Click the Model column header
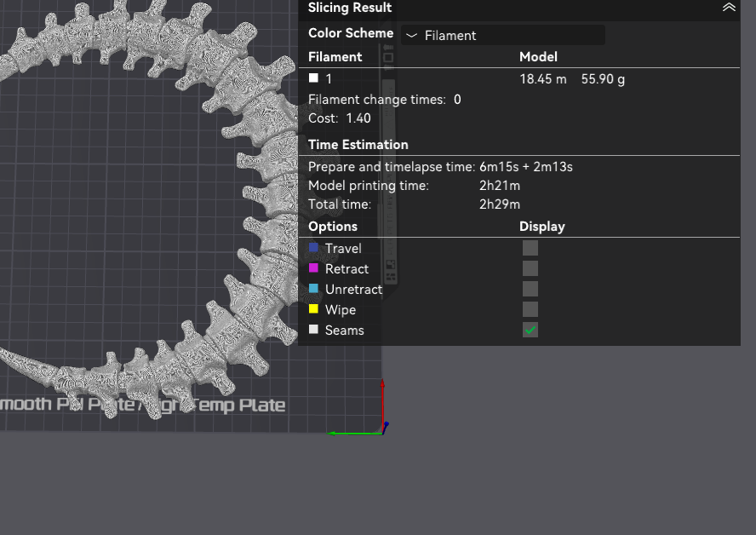Viewport: 756px width, 535px height. (538, 56)
